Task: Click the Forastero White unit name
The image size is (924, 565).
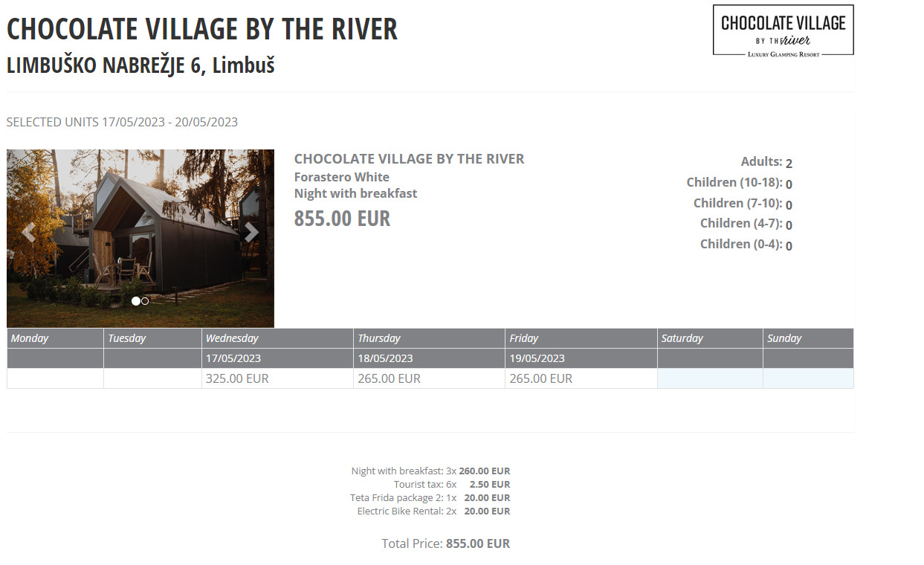Action: pos(342,177)
